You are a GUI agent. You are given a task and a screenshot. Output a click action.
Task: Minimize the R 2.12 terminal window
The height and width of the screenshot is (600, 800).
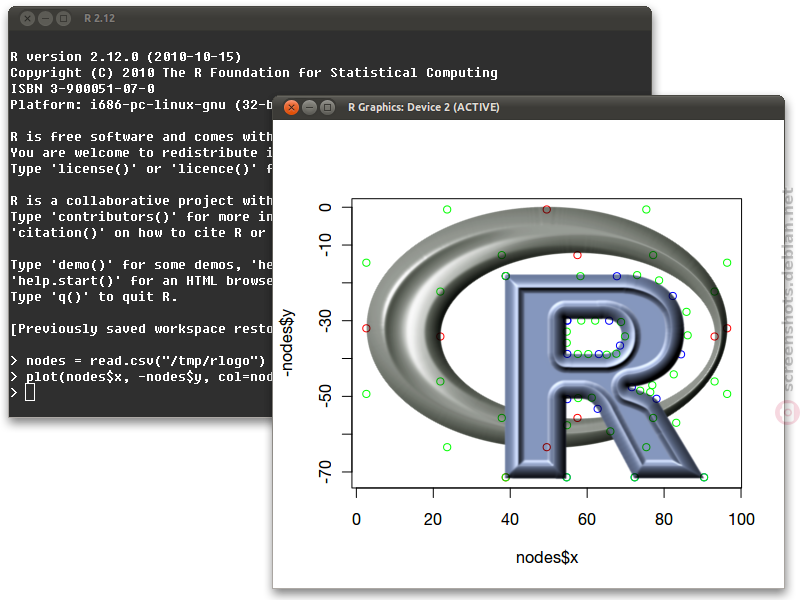pos(45,19)
